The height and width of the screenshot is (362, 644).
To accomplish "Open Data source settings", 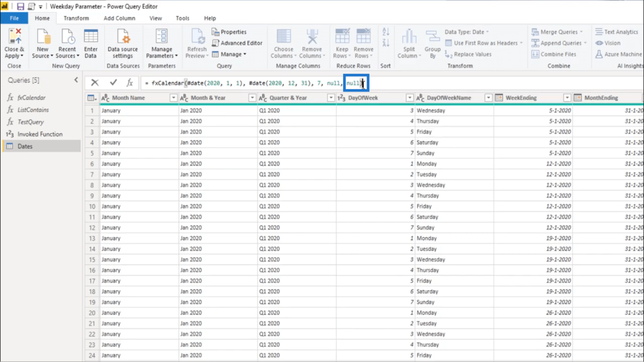I will pyautogui.click(x=123, y=43).
